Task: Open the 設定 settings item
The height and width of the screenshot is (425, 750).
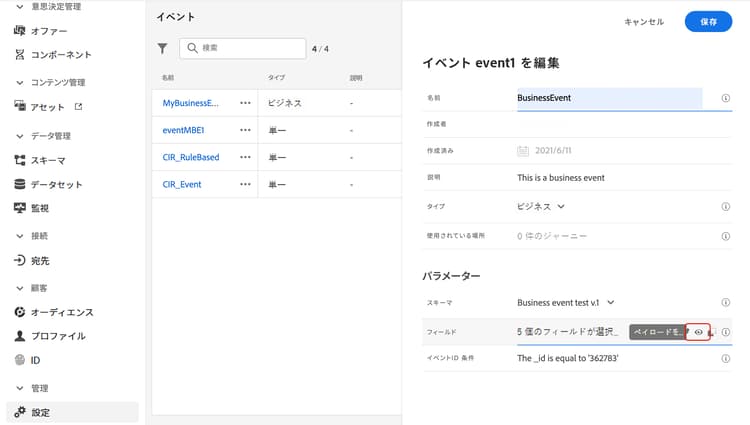Action: click(72, 412)
